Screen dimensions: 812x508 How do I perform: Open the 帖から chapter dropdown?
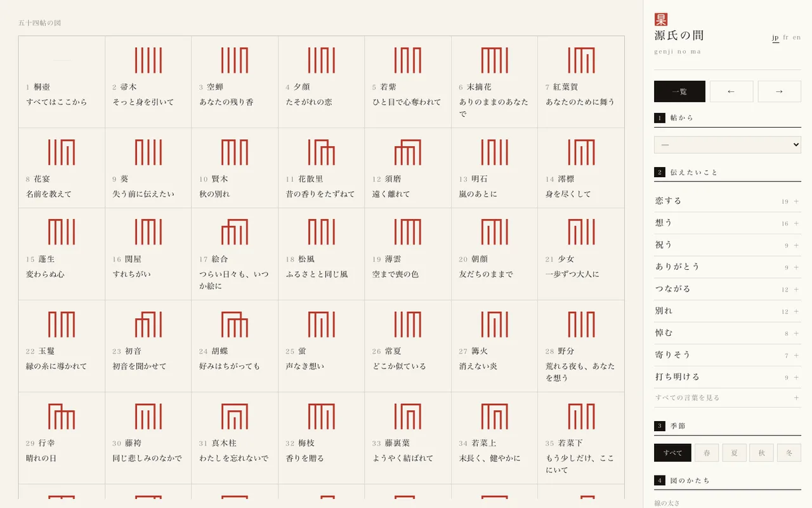[x=728, y=145]
